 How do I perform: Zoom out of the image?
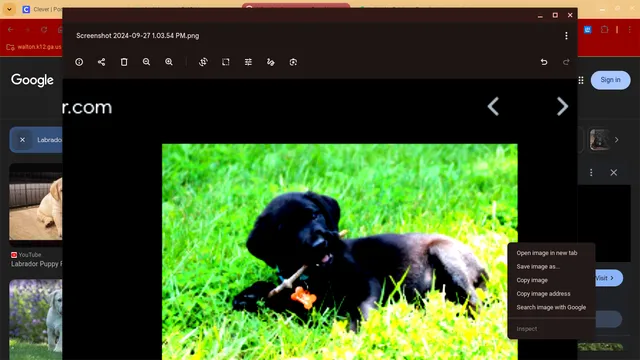tap(147, 62)
